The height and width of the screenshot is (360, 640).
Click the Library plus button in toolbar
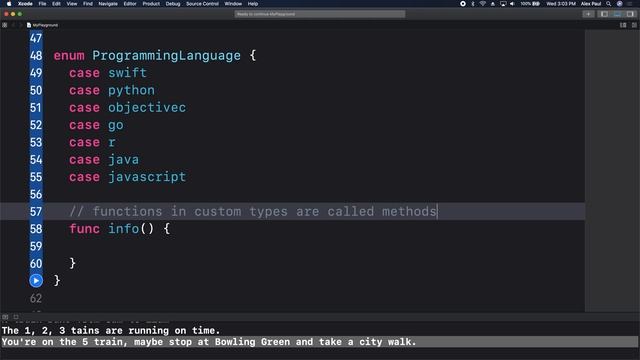[588, 14]
